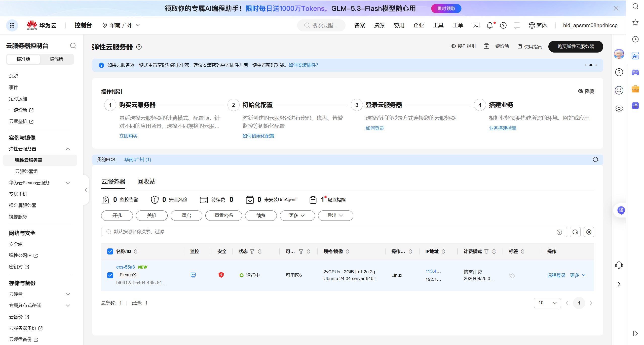Open 安全组 in sidebar
The height and width of the screenshot is (345, 644).
click(16, 244)
